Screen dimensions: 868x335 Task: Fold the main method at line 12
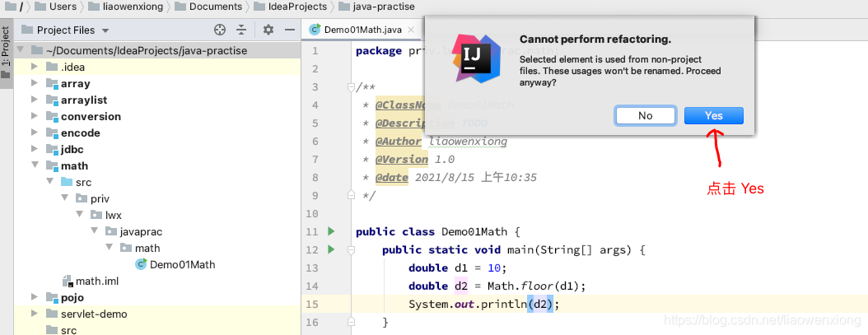pyautogui.click(x=350, y=249)
